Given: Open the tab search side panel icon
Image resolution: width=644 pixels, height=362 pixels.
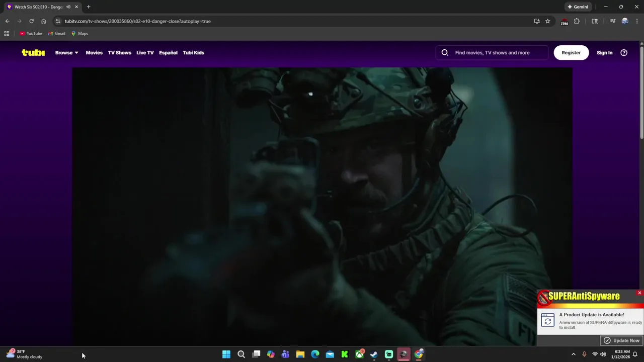Looking at the screenshot, I should [x=595, y=21].
